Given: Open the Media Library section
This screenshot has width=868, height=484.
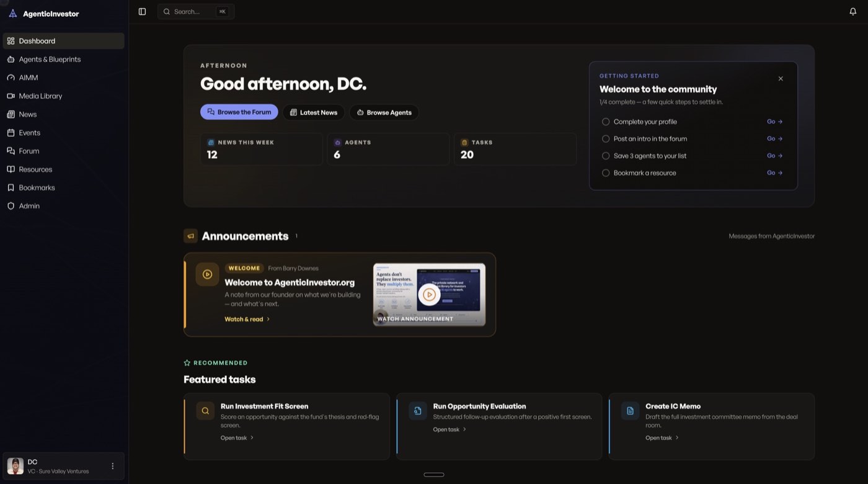Looking at the screenshot, I should tap(64, 96).
